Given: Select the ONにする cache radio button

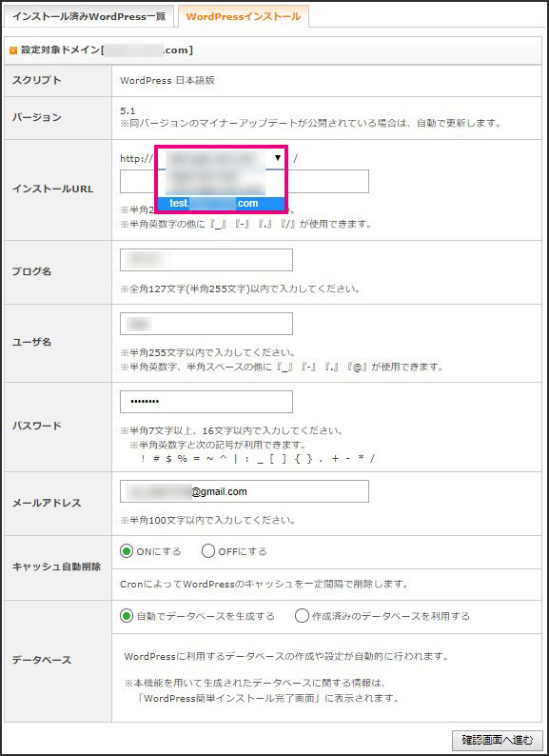Looking at the screenshot, I should pyautogui.click(x=127, y=551).
